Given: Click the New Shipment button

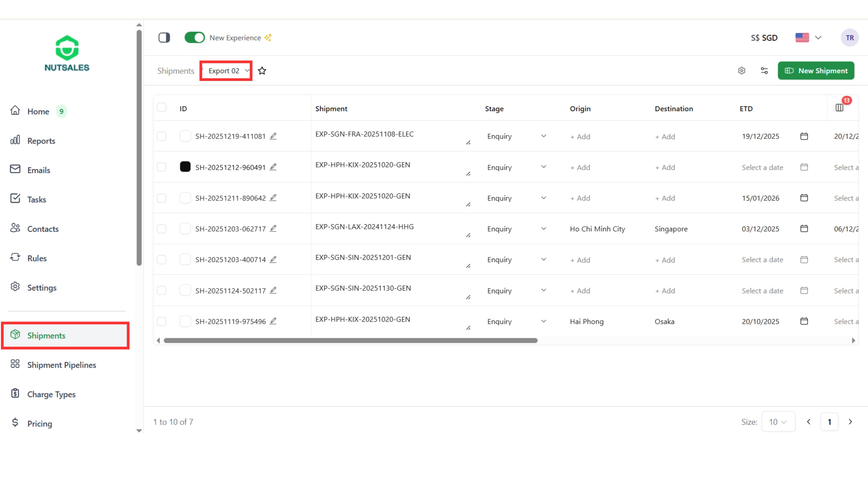Looking at the screenshot, I should click(x=816, y=71).
